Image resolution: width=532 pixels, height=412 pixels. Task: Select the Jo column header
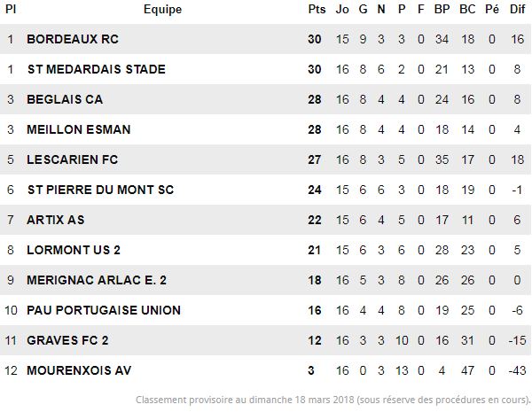click(x=342, y=9)
